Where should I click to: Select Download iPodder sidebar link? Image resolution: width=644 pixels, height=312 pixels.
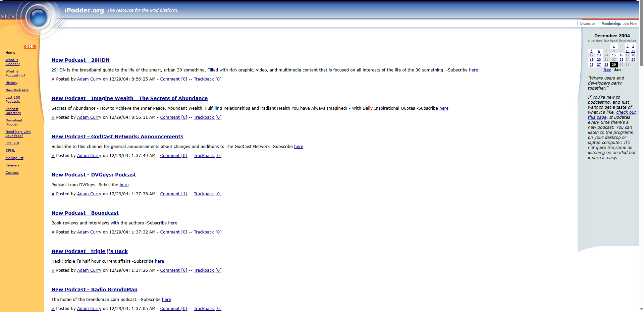(x=13, y=122)
